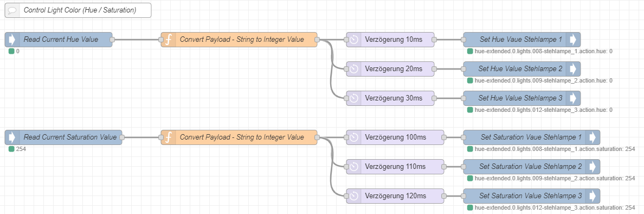This screenshot has width=644, height=214.
Task: Click the function icon of the saturation Convert Payload node
Action: [168, 137]
